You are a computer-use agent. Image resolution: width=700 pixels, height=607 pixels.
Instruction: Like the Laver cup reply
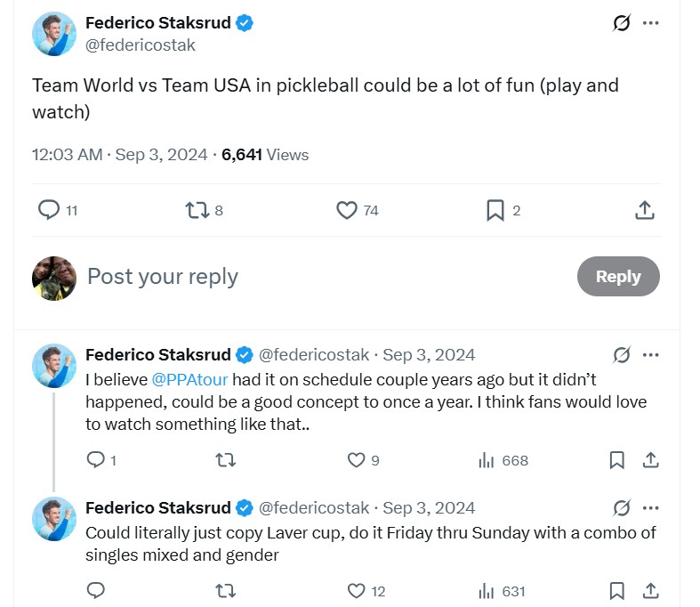pyautogui.click(x=356, y=591)
